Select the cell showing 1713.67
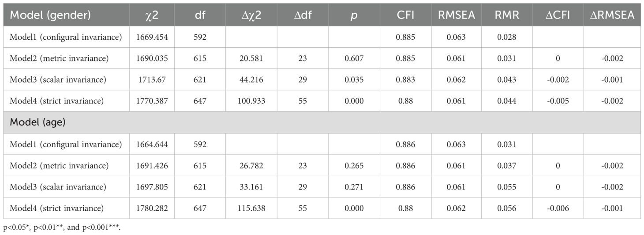Viewport: 644px width, 235px height. pos(152,80)
